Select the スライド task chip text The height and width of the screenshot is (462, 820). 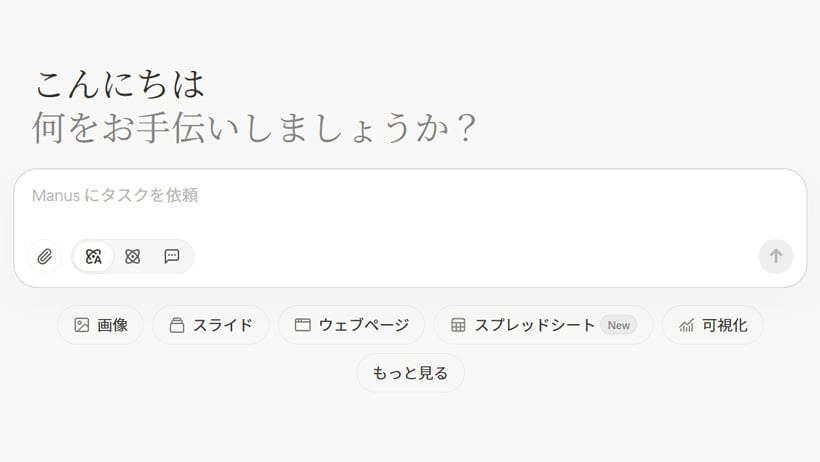point(223,325)
